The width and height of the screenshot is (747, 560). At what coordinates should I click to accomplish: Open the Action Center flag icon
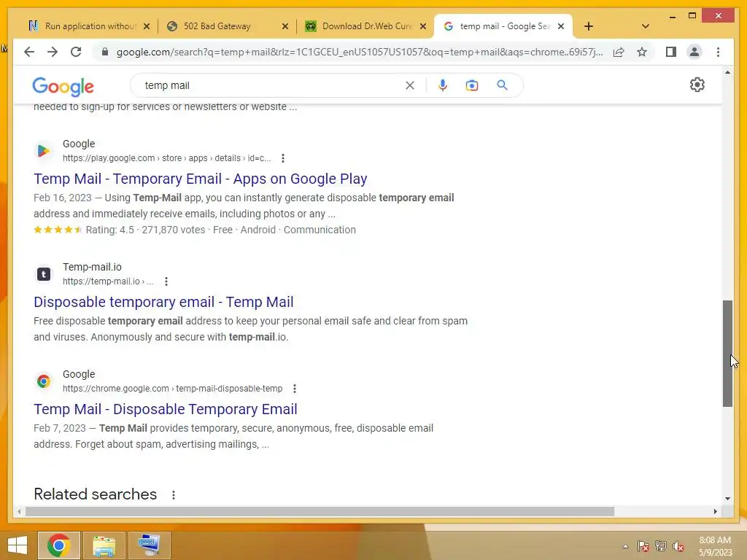pyautogui.click(x=643, y=546)
